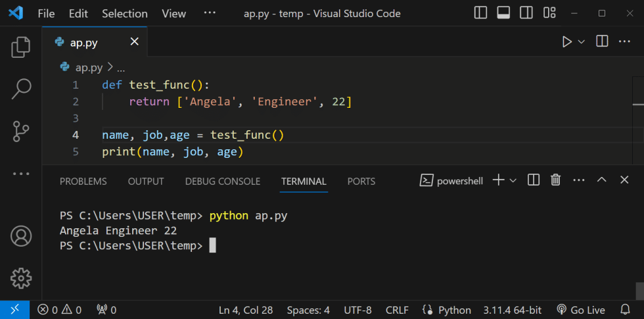This screenshot has width=644, height=319.
Task: Click the print(name, job, age) line
Action: coord(173,152)
